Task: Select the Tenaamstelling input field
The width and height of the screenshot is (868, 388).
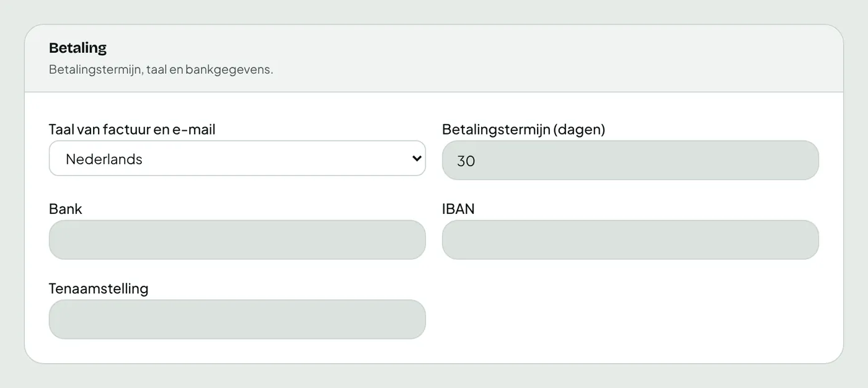Action: (237, 319)
